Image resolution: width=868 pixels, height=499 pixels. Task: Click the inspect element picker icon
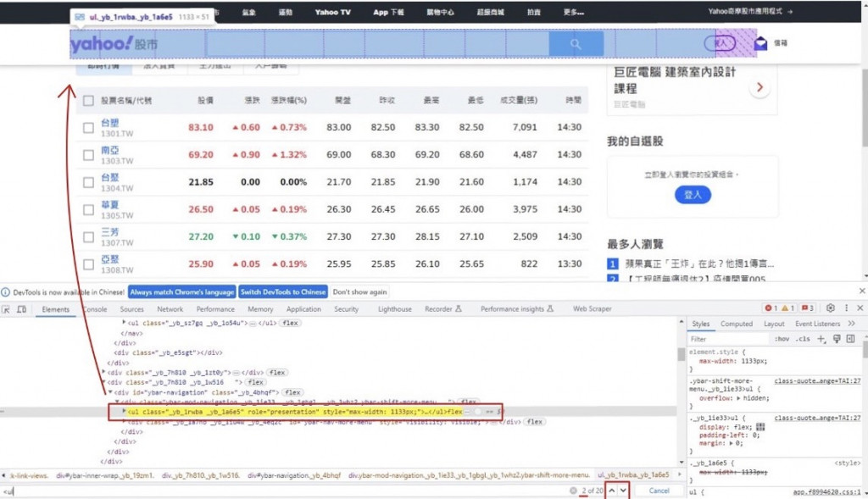tap(6, 309)
